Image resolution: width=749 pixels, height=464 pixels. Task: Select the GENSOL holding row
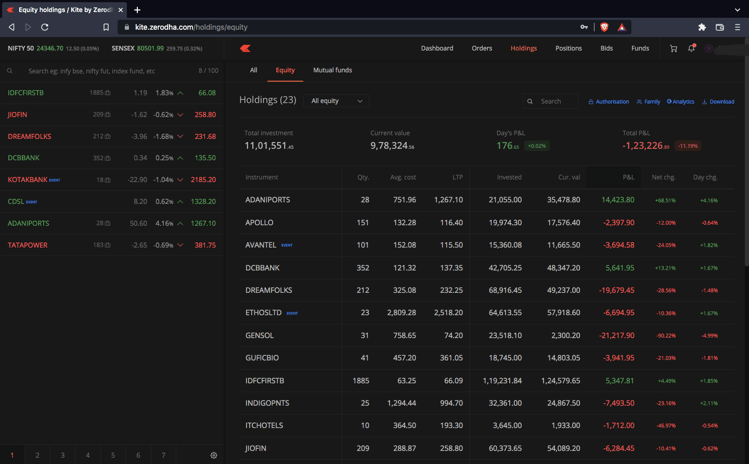click(486, 335)
